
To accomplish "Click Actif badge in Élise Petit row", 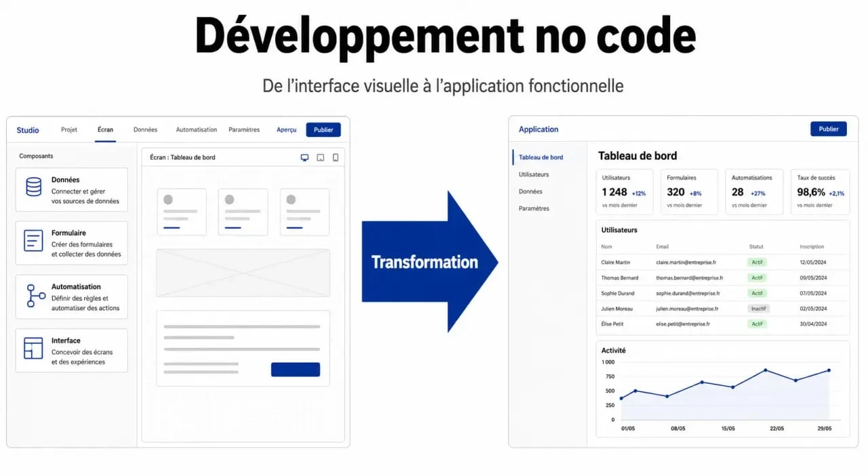I will 757,324.
